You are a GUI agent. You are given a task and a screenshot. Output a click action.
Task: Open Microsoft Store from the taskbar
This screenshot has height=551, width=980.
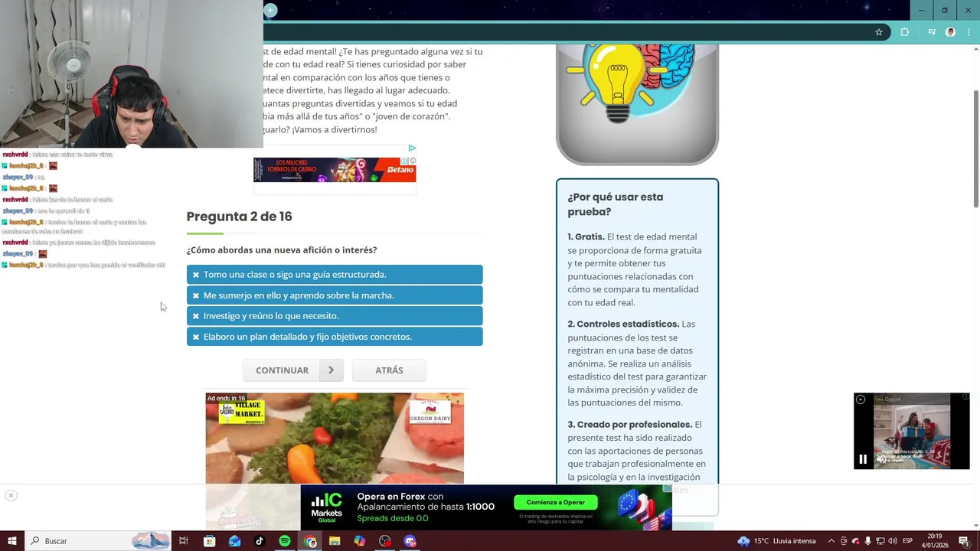click(x=209, y=541)
